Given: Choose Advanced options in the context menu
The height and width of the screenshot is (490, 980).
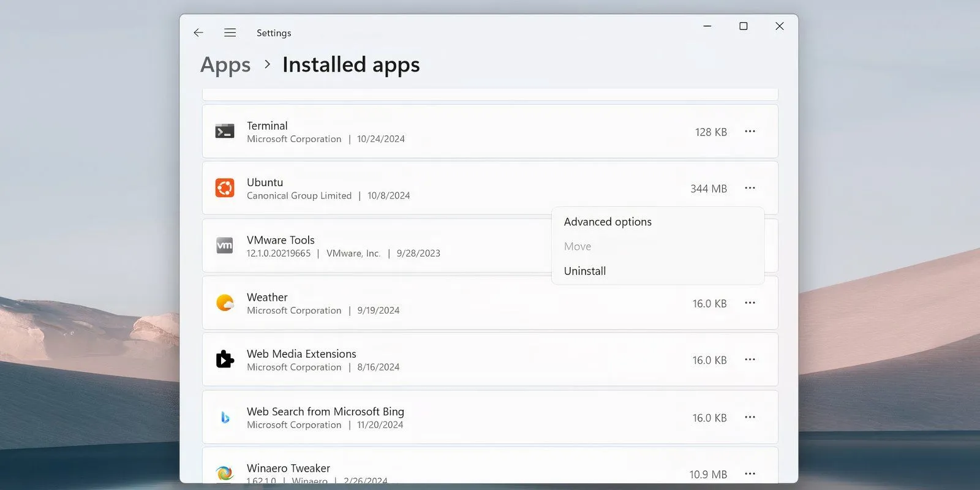Looking at the screenshot, I should (x=658, y=222).
